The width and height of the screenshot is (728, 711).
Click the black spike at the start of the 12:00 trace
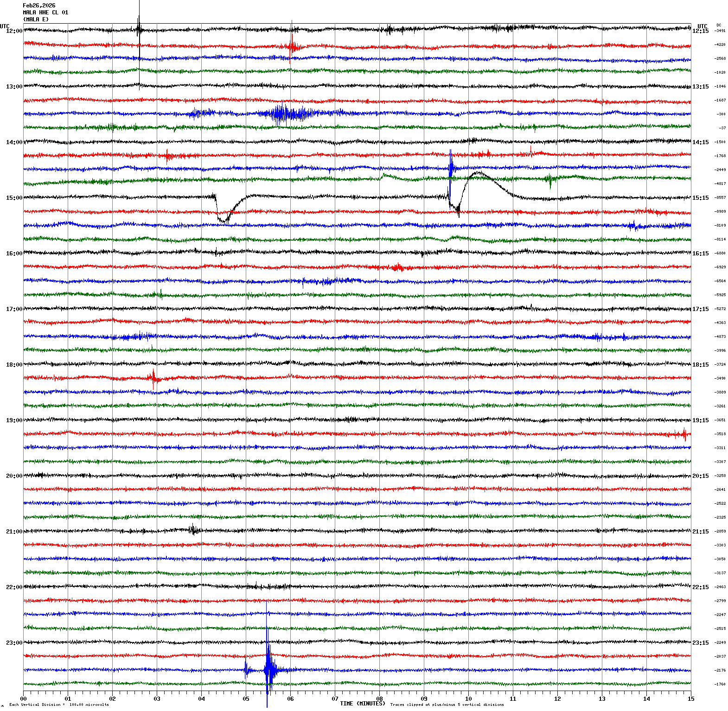pos(139,29)
